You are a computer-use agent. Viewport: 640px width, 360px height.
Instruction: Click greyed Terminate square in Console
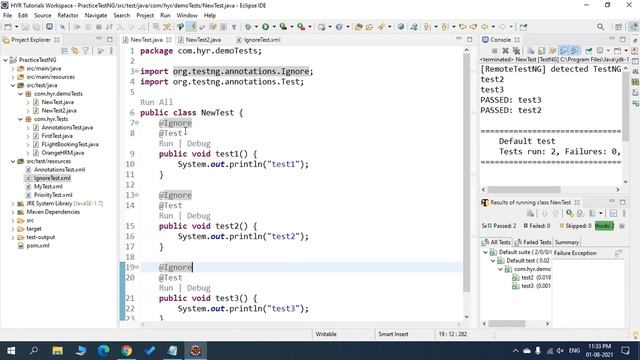[494, 51]
